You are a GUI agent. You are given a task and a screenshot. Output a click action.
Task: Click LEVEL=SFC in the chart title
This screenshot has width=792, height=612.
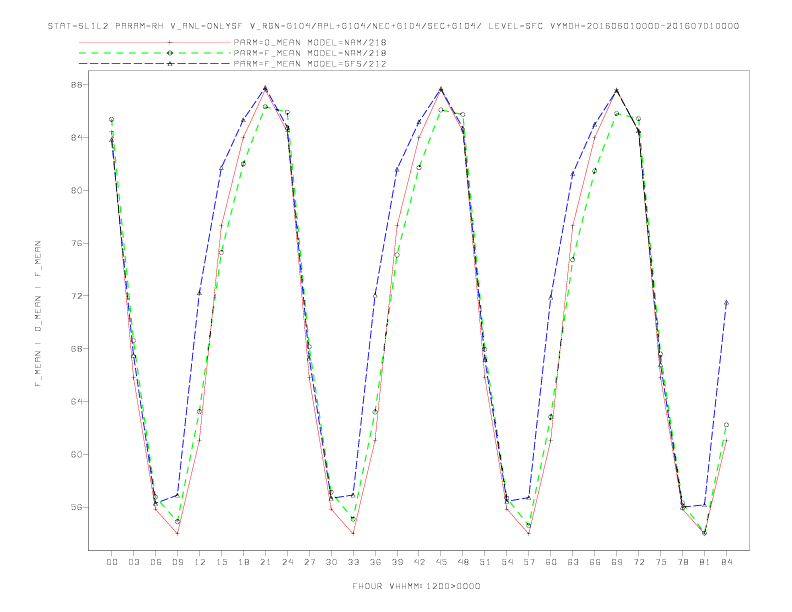(516, 26)
